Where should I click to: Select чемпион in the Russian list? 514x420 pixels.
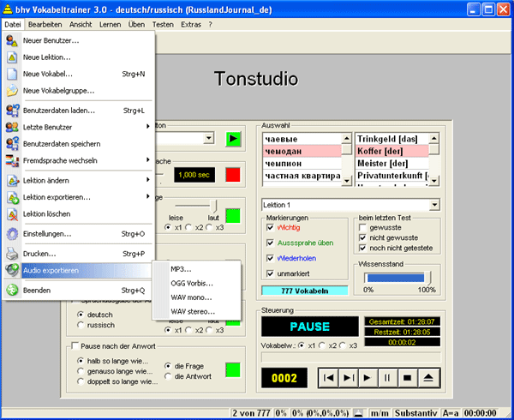pyautogui.click(x=302, y=163)
